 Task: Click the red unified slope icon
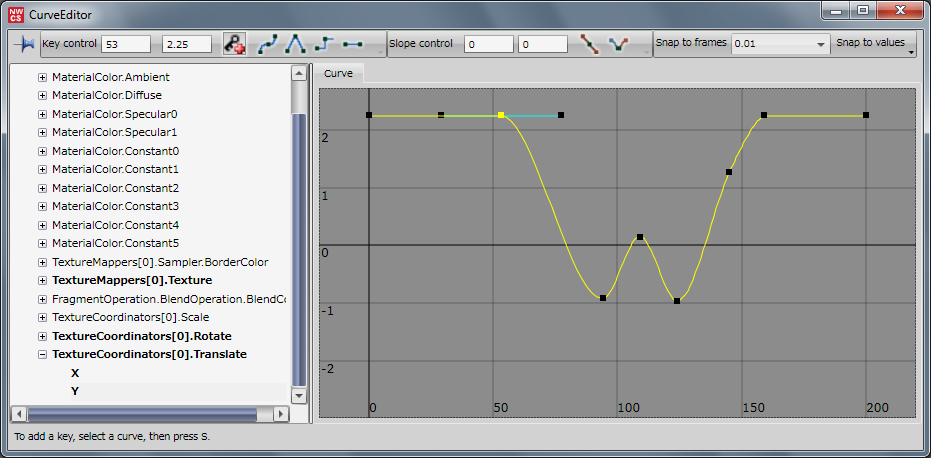point(590,45)
